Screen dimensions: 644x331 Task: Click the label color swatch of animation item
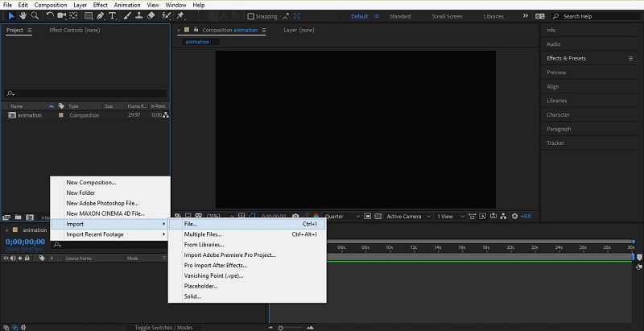(60, 115)
